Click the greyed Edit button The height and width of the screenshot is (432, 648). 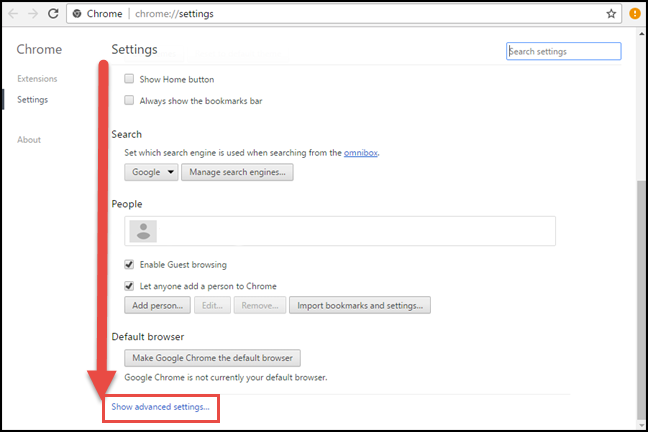click(x=212, y=305)
